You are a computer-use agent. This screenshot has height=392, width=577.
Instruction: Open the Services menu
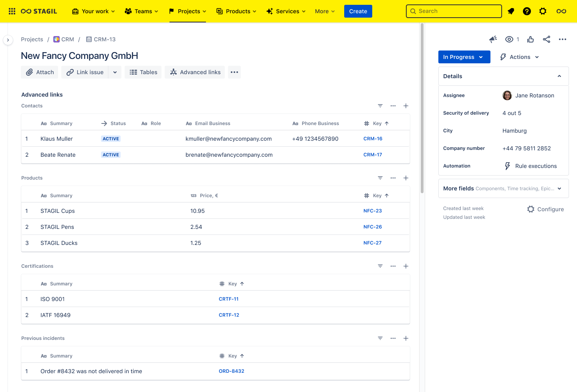(x=286, y=11)
